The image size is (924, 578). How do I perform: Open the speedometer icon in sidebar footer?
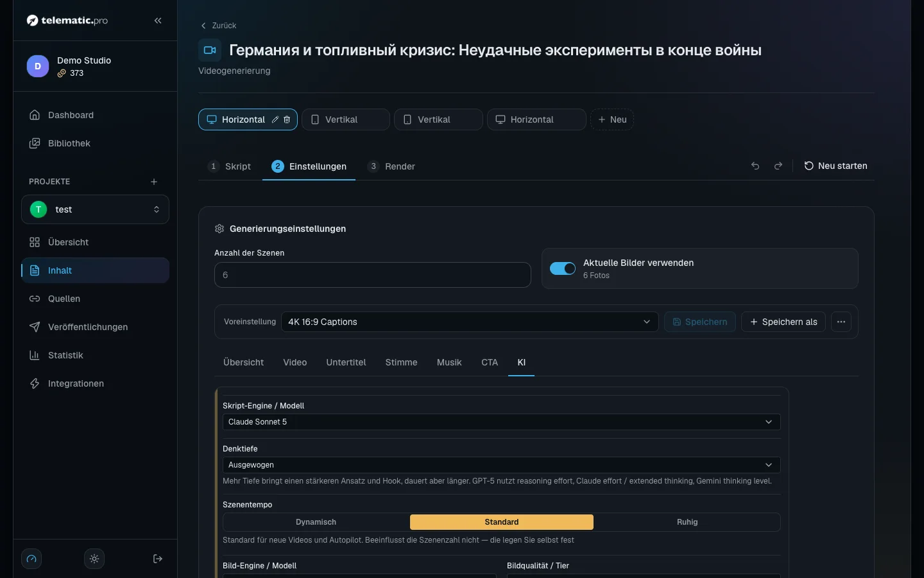31,559
